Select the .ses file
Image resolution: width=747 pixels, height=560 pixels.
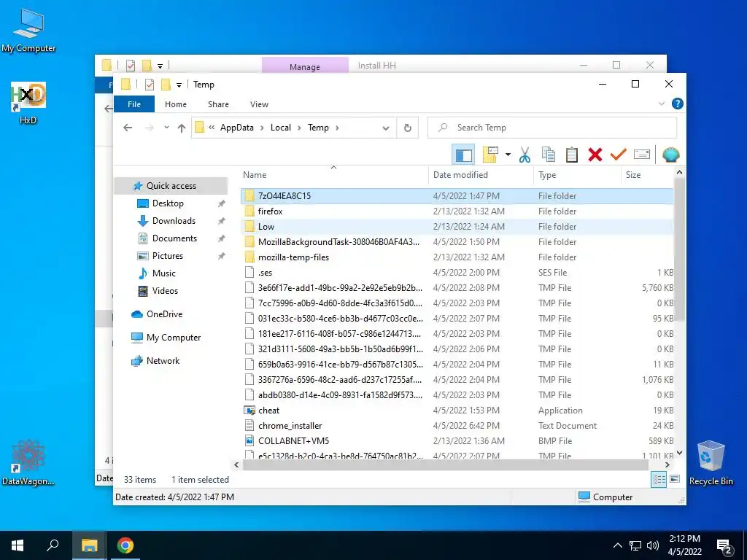457,273
